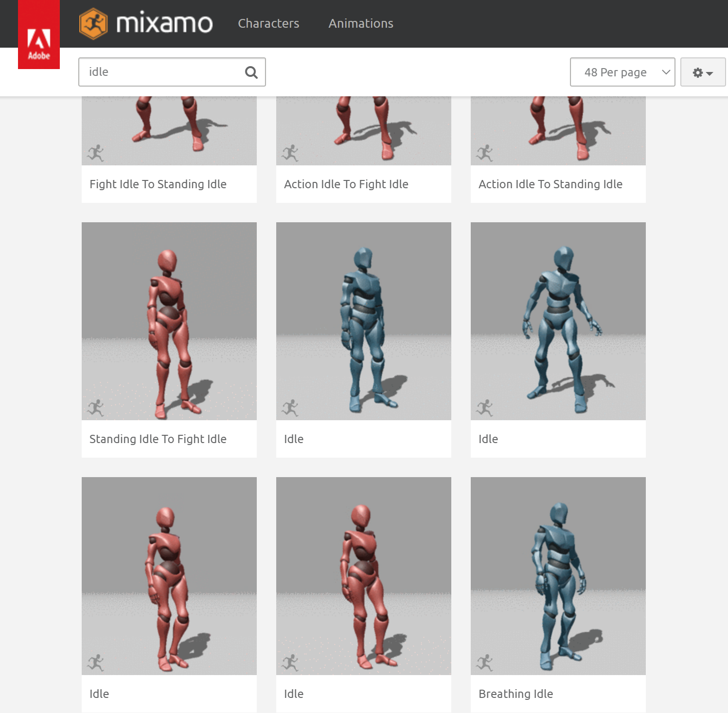Select the red Idle animation in the bottom row
The image size is (728, 713).
pyautogui.click(x=169, y=576)
